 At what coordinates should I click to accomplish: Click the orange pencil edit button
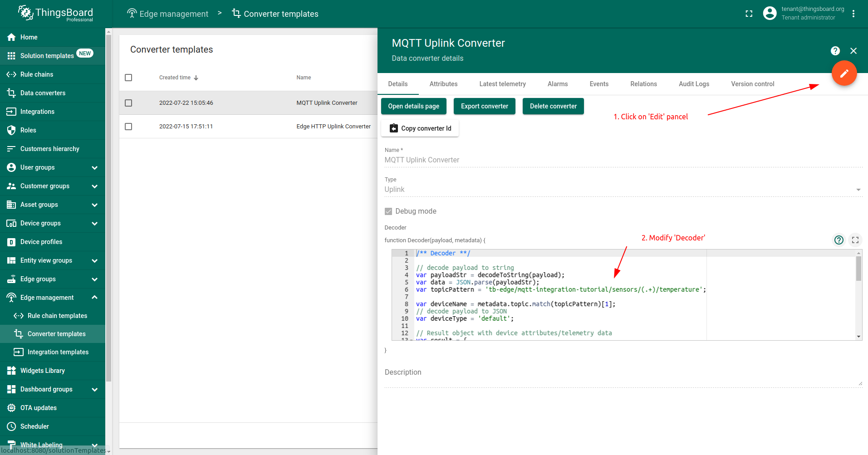click(x=844, y=73)
